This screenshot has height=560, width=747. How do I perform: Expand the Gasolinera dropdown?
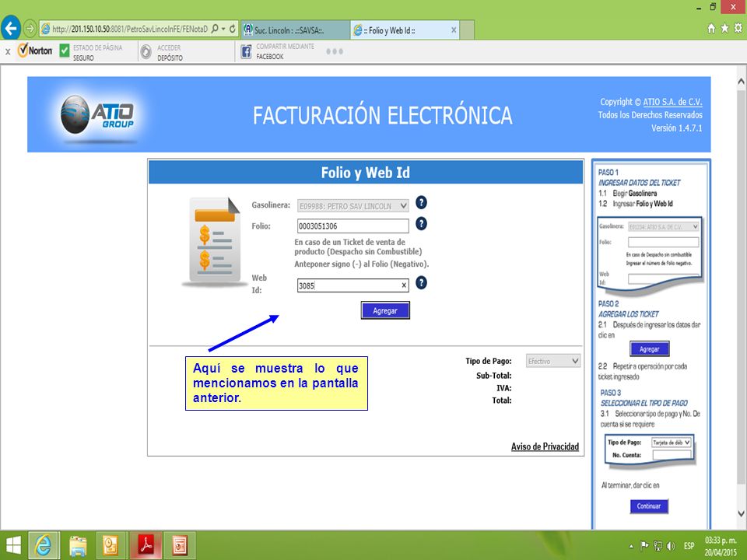pos(404,205)
